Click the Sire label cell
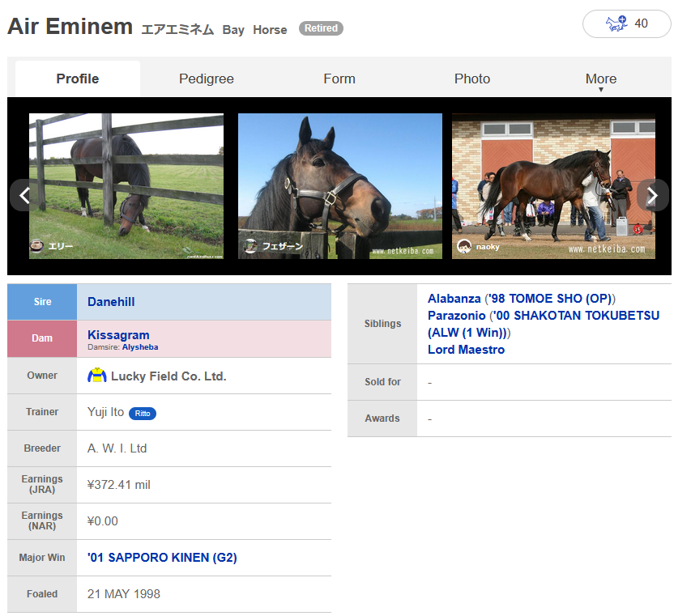Viewport: 691px width, 616px height. [x=42, y=302]
